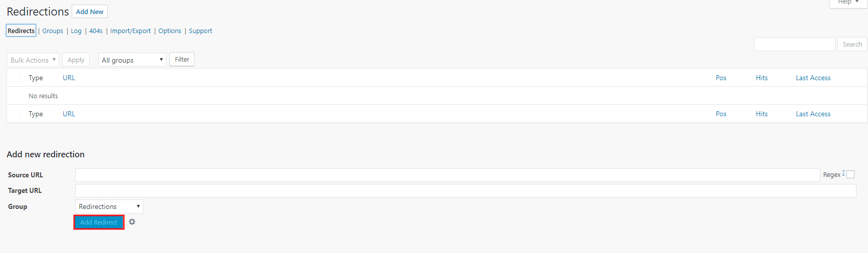This screenshot has width=868, height=253.
Task: Click the gear icon beside Add Redirect
Action: tap(132, 222)
